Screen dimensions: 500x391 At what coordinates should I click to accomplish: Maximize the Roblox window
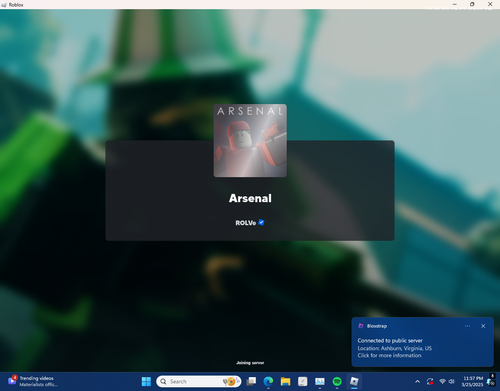[472, 4]
